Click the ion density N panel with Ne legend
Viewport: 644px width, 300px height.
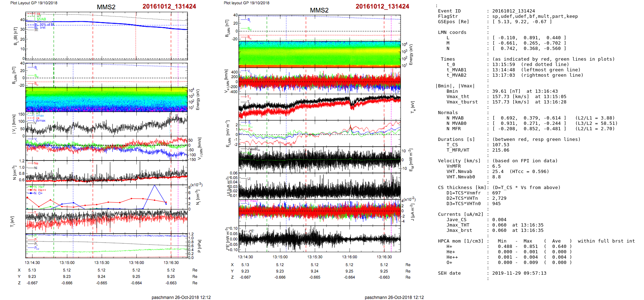[x=106, y=172]
